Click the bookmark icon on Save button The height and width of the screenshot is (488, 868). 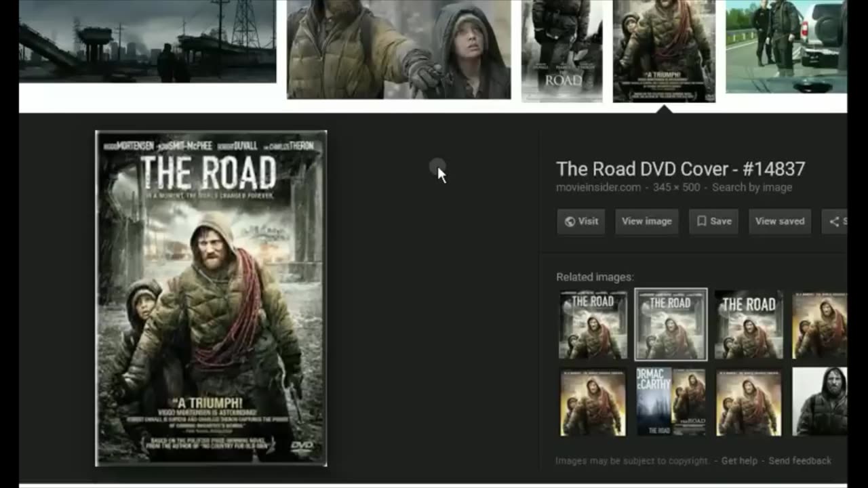(x=702, y=221)
